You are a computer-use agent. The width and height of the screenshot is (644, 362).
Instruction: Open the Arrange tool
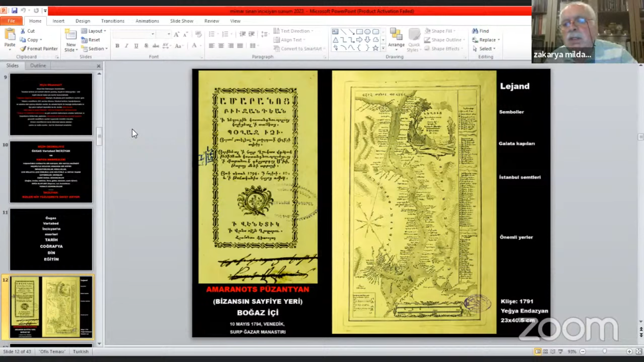point(396,35)
